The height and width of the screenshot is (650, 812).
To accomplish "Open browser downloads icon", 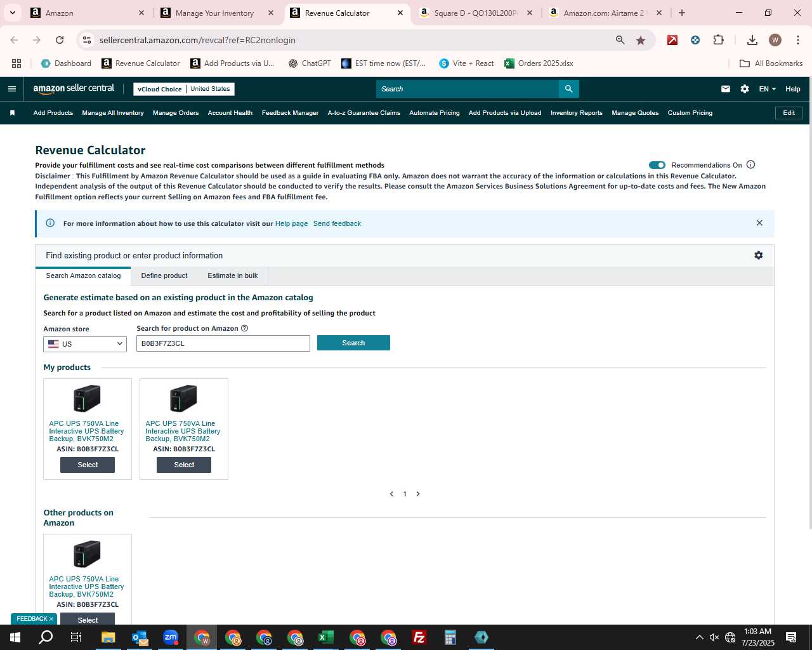I will tap(752, 40).
